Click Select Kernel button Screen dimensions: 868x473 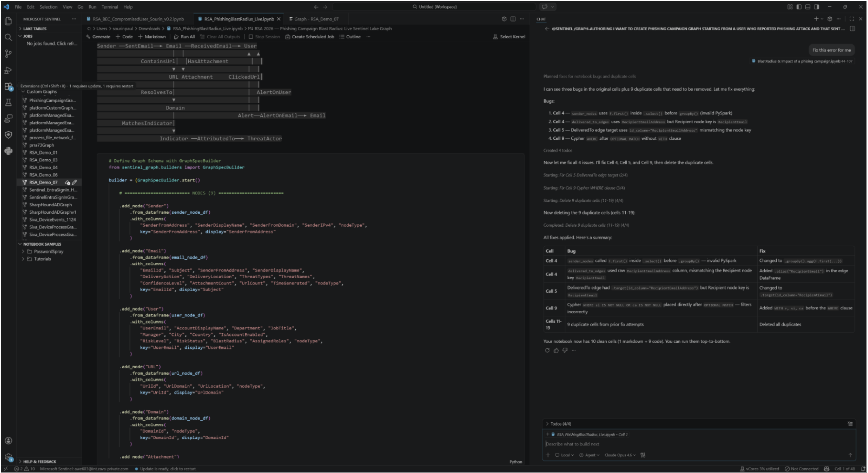coord(509,37)
